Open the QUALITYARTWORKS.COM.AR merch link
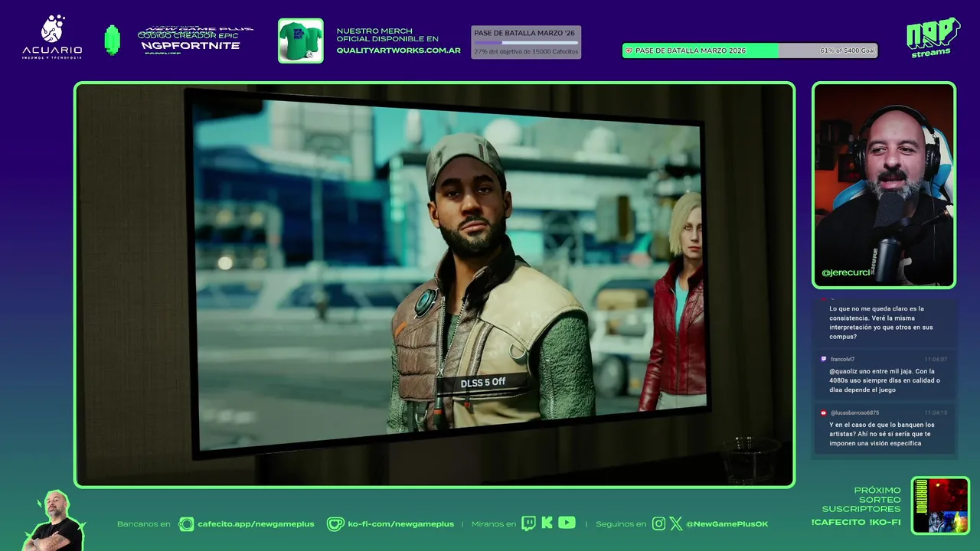This screenshot has width=980, height=551. pyautogui.click(x=398, y=51)
